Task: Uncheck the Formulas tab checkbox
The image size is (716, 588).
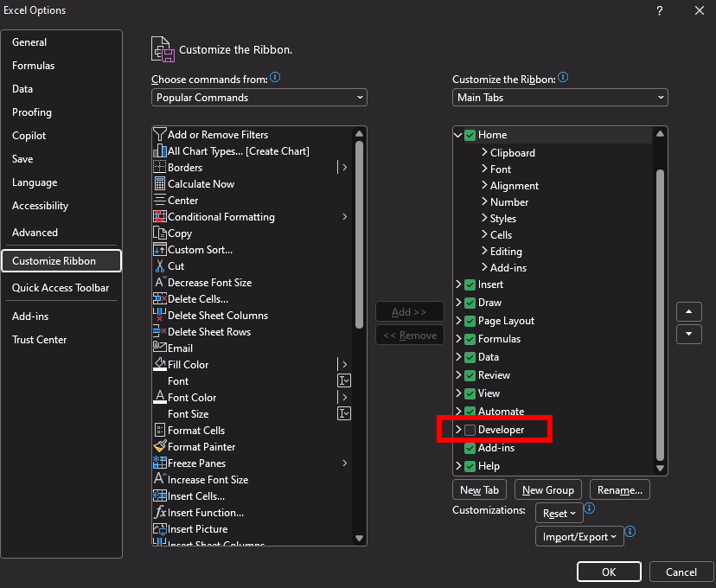Action: [x=470, y=339]
